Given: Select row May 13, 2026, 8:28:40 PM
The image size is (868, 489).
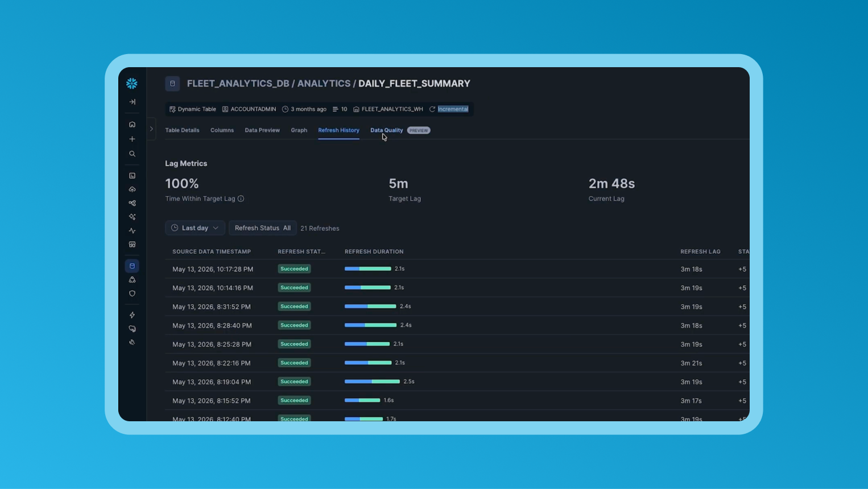Looking at the screenshot, I should pos(457,326).
